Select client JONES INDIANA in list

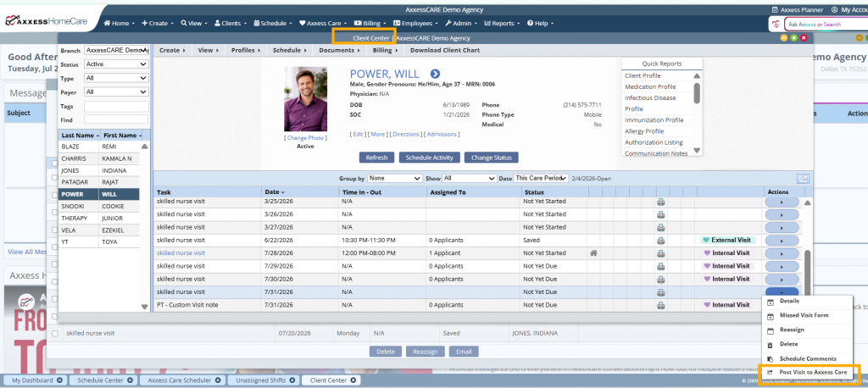[x=100, y=170]
